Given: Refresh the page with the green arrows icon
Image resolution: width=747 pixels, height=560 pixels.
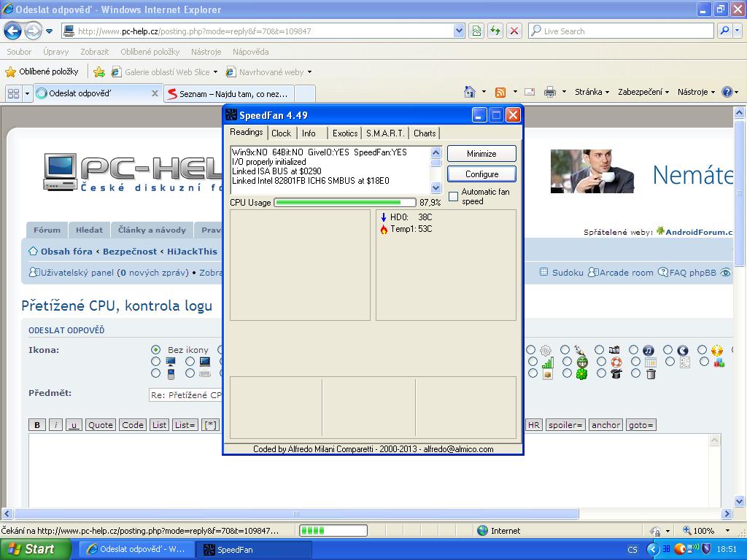Looking at the screenshot, I should click(x=495, y=31).
